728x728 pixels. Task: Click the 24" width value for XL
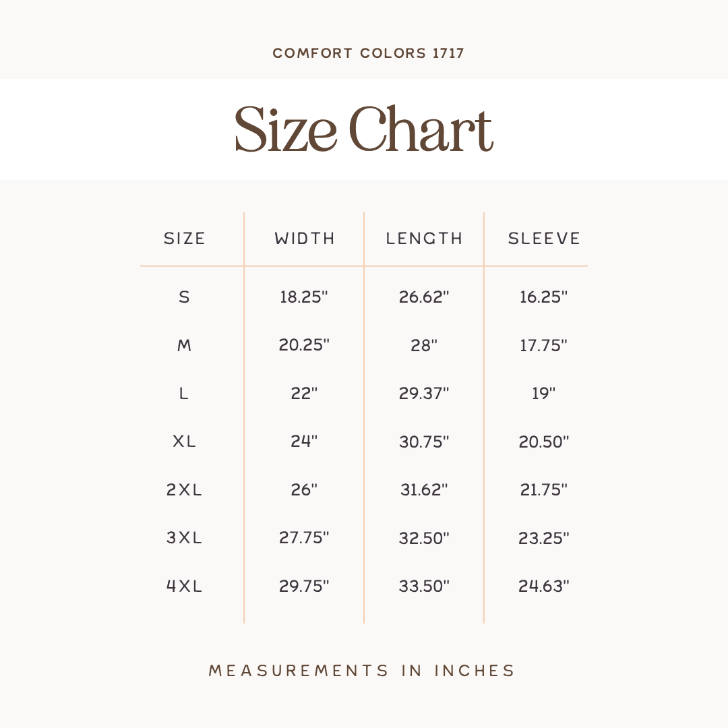tap(304, 441)
